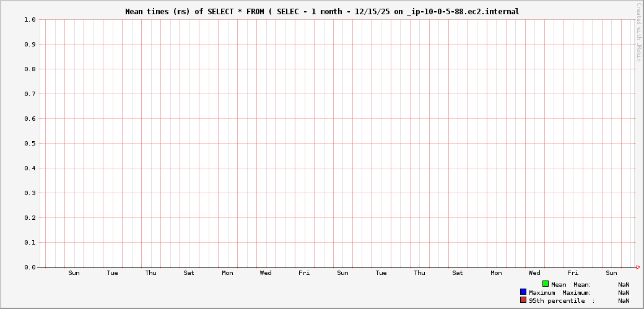Screen dimensions: 644x309
Task: Click the 0.0 y-axis label
Action: point(30,268)
